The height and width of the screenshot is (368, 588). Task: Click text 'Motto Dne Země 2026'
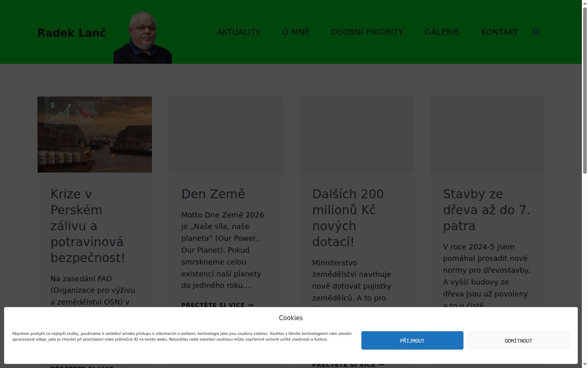(223, 215)
